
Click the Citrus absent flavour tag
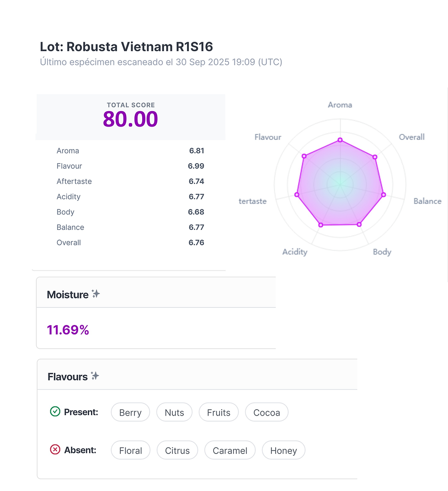(x=177, y=450)
